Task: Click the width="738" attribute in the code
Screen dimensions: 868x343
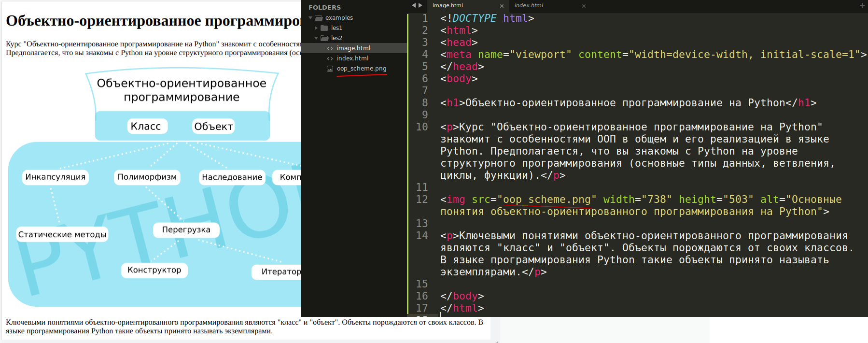Action: (637, 200)
